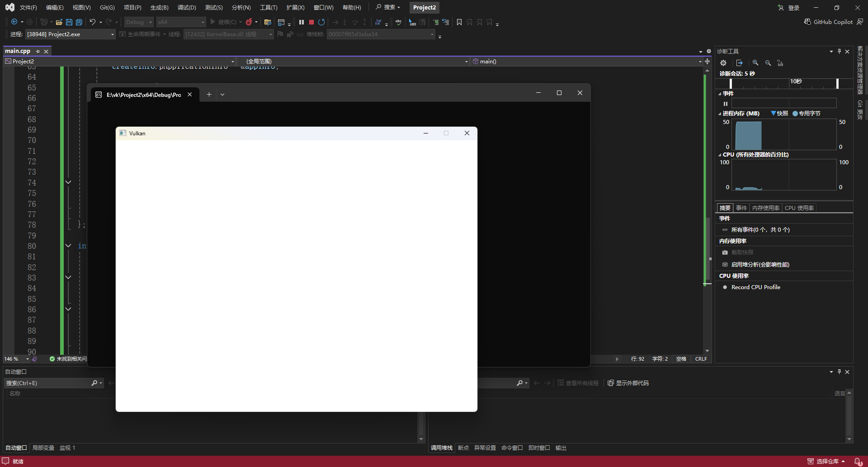Open the x64 platform dropdown
The image size is (868, 467).
pos(181,22)
